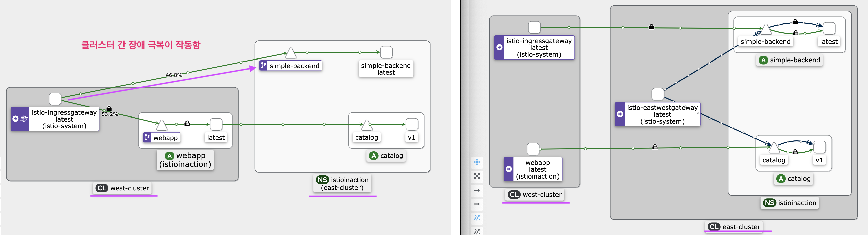Click lock icon on ingressgateway to simple-backend edge, right graph
868x235 pixels.
pyautogui.click(x=651, y=27)
